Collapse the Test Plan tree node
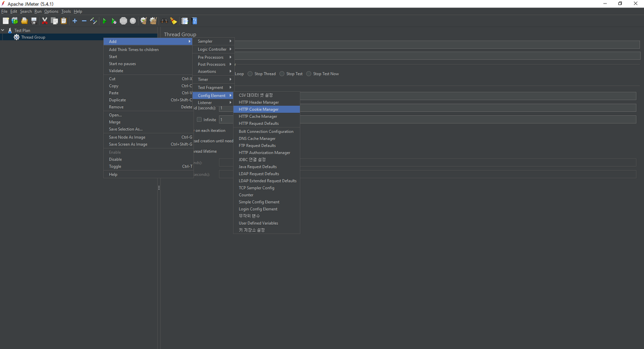This screenshot has height=349, width=644. [x=3, y=30]
